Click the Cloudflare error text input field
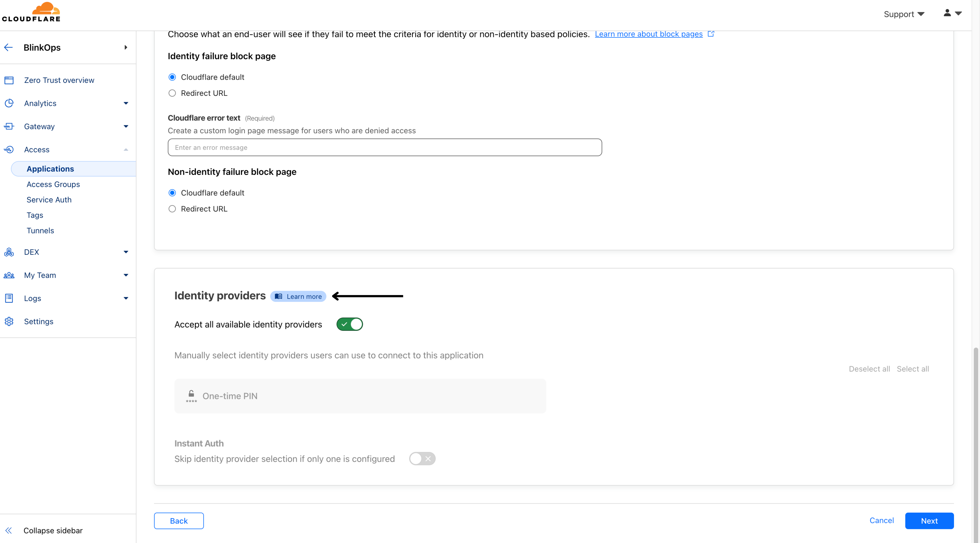 [385, 147]
